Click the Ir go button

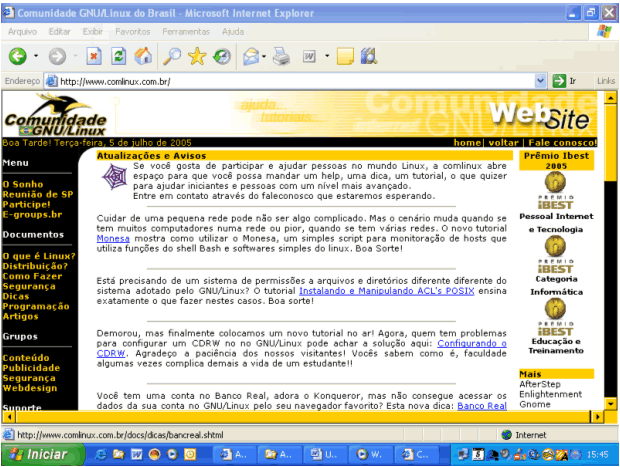565,81
